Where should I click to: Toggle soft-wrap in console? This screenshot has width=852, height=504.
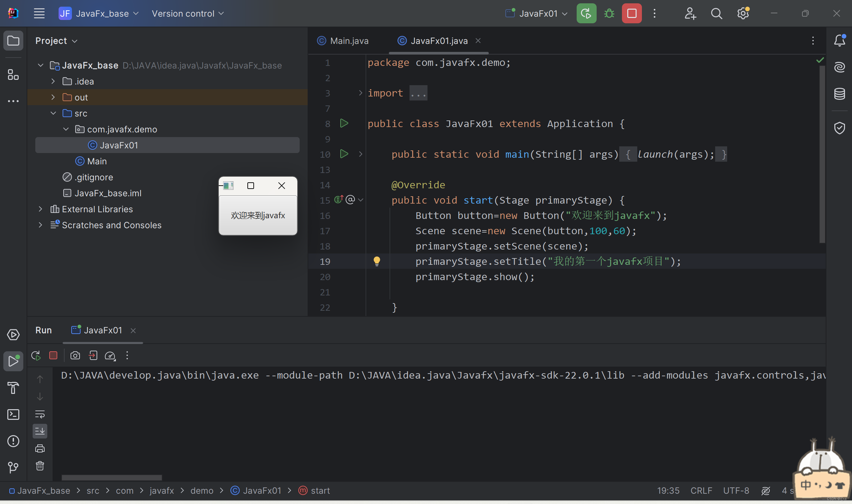[40, 414]
